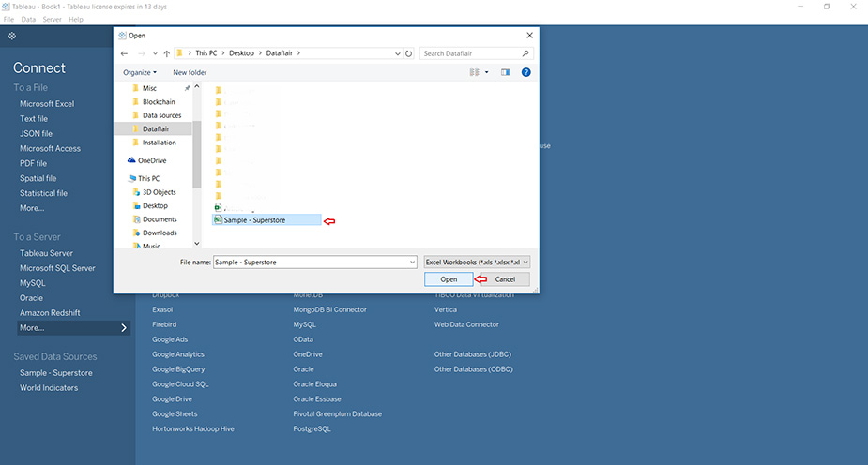Expand More servers chevron arrow
Screen dimensions: 868x465
point(124,328)
